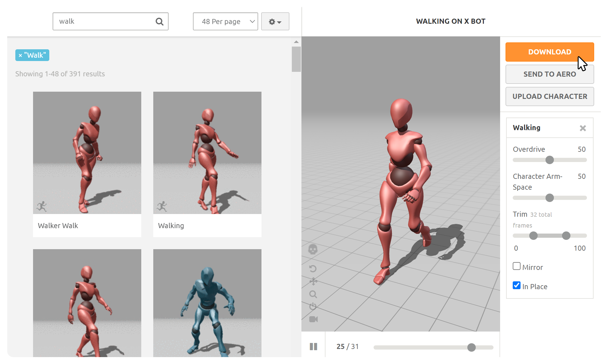Viewport: 608px width, 364px height.
Task: Click the Showing 1-48 of 391 results text
Action: click(60, 74)
